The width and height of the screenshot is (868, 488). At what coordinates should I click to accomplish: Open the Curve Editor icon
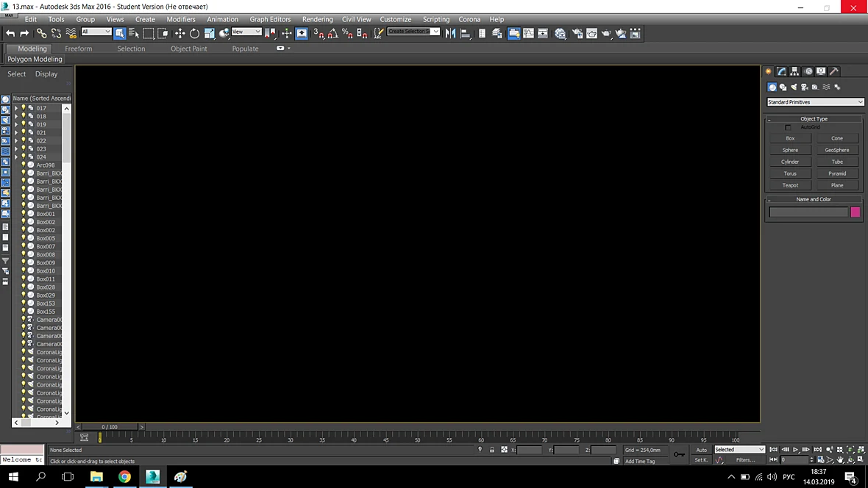[x=529, y=33]
